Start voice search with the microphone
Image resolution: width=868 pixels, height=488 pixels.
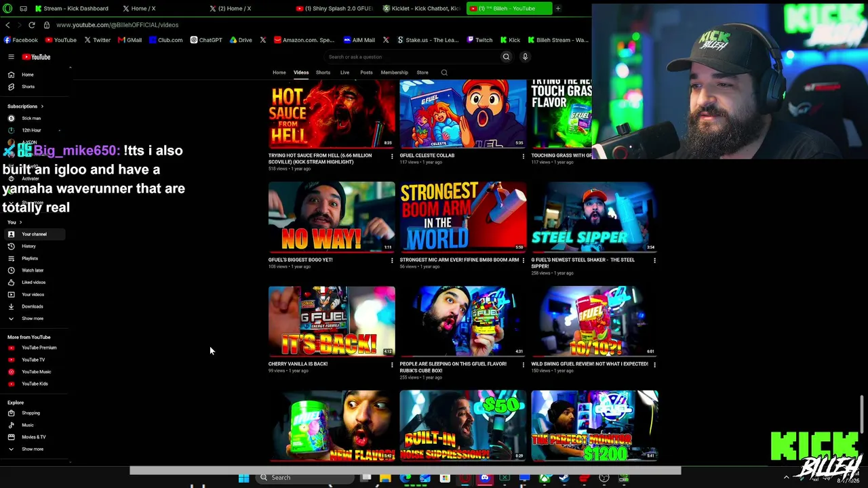525,57
